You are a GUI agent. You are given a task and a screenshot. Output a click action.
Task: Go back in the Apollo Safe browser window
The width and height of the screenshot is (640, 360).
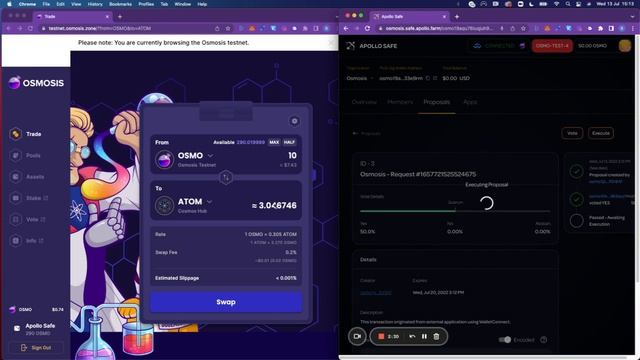tap(346, 29)
